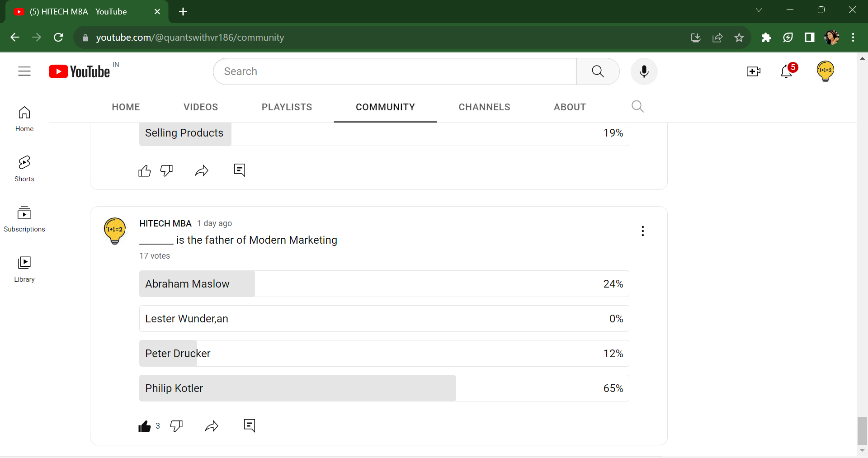The width and height of the screenshot is (868, 458).
Task: Open Library in the sidebar
Action: click(24, 269)
